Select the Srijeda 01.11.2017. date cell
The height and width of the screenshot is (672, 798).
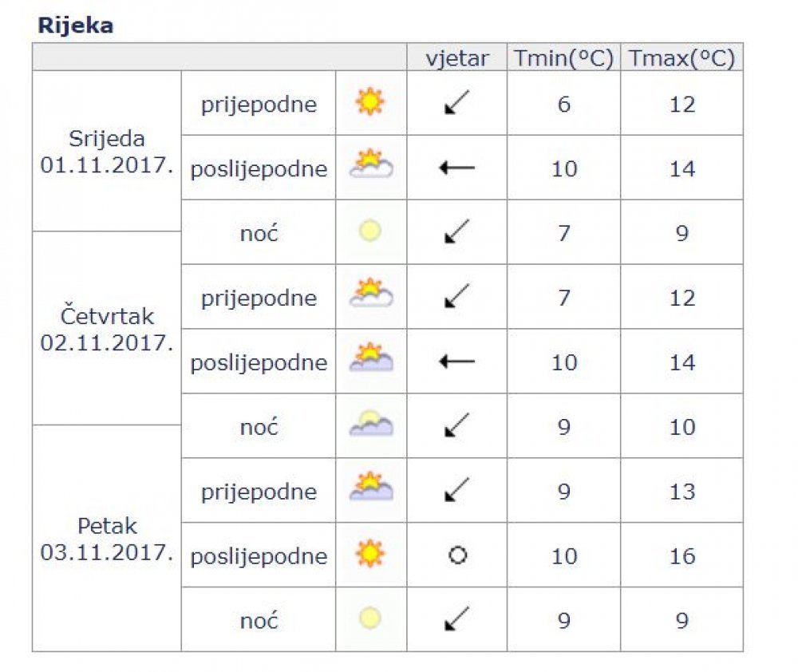pyautogui.click(x=107, y=151)
